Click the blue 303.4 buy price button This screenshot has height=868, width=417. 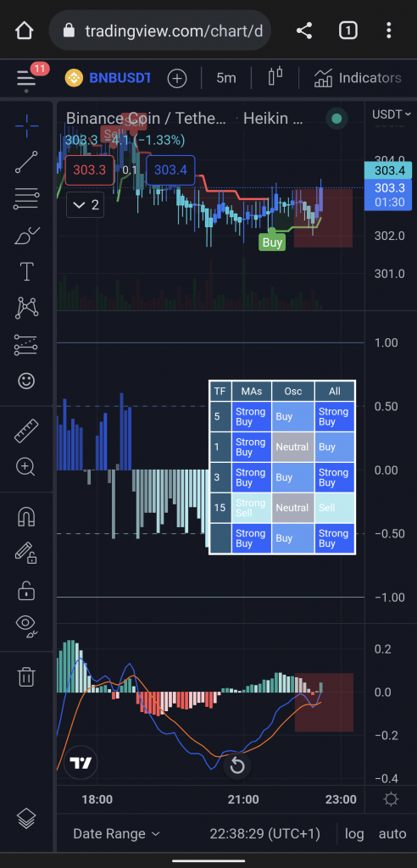170,170
